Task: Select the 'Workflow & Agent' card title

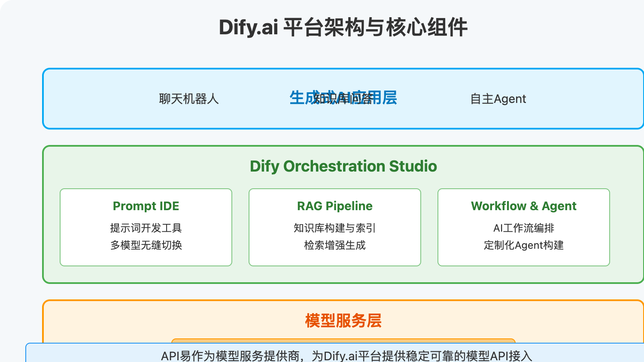Action: pyautogui.click(x=524, y=206)
